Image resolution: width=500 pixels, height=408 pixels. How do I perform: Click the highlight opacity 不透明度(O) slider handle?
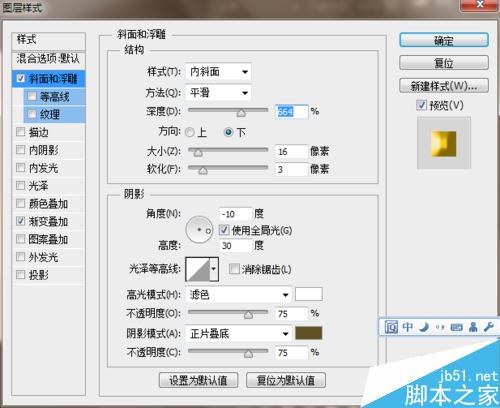[x=248, y=315]
